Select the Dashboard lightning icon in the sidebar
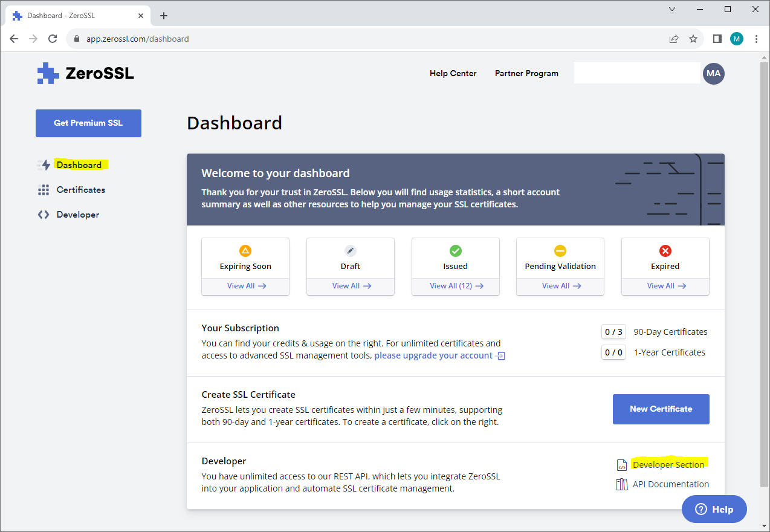770x532 pixels. pos(44,164)
